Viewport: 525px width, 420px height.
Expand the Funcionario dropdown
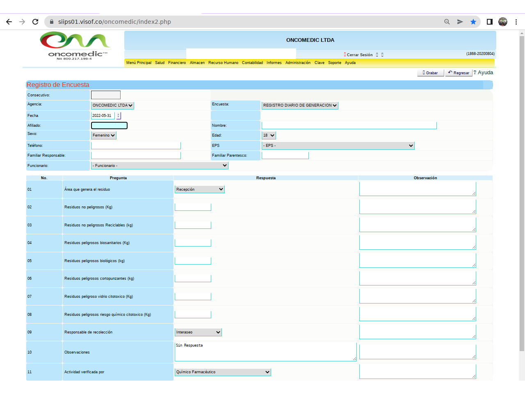[160, 166]
